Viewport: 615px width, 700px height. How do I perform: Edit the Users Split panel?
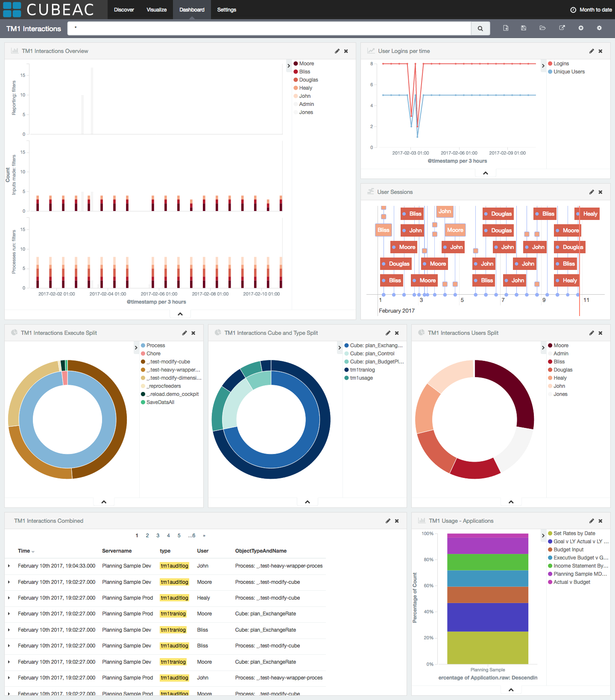[592, 333]
